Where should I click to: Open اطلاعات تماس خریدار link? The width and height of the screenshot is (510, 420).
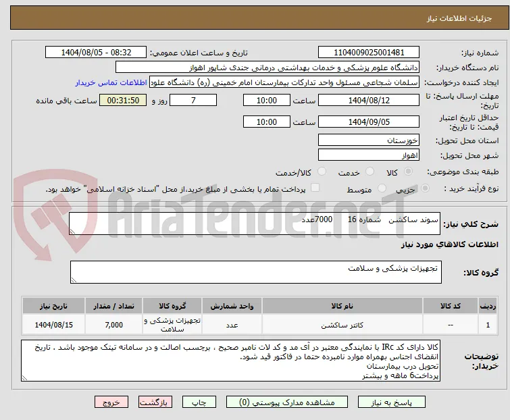pos(111,82)
